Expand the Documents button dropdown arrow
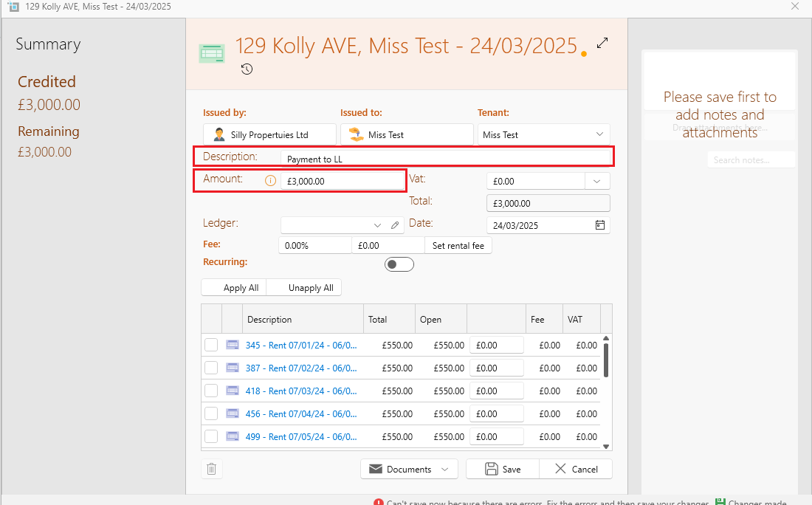 point(445,470)
